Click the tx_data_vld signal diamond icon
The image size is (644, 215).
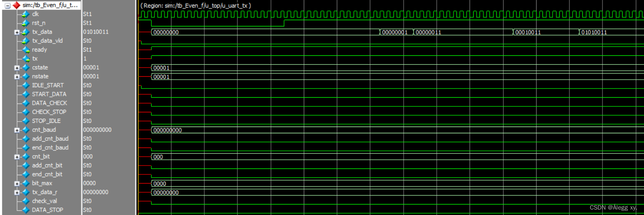tap(26, 41)
